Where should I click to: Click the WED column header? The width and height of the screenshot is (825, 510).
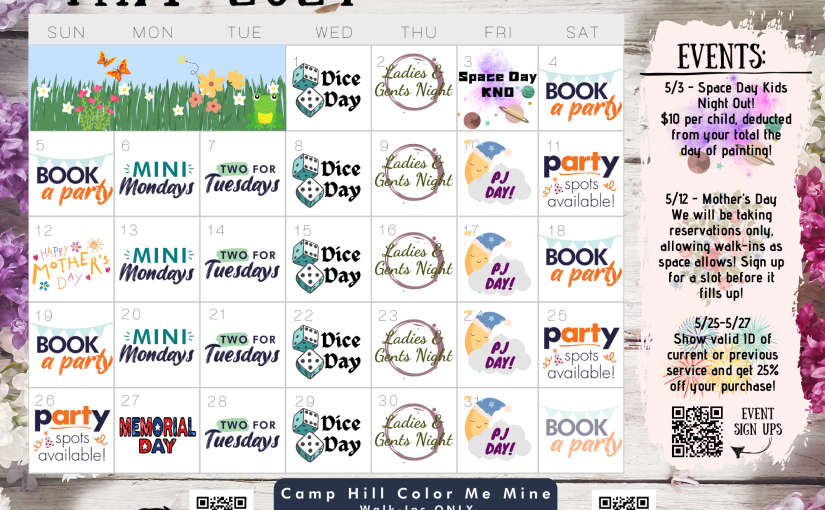[334, 32]
